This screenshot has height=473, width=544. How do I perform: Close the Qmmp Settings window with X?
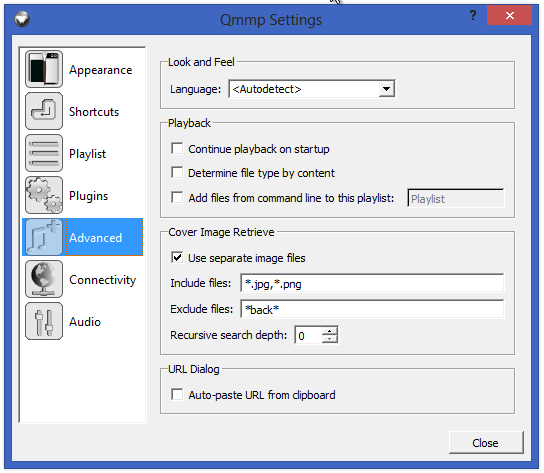coord(509,15)
